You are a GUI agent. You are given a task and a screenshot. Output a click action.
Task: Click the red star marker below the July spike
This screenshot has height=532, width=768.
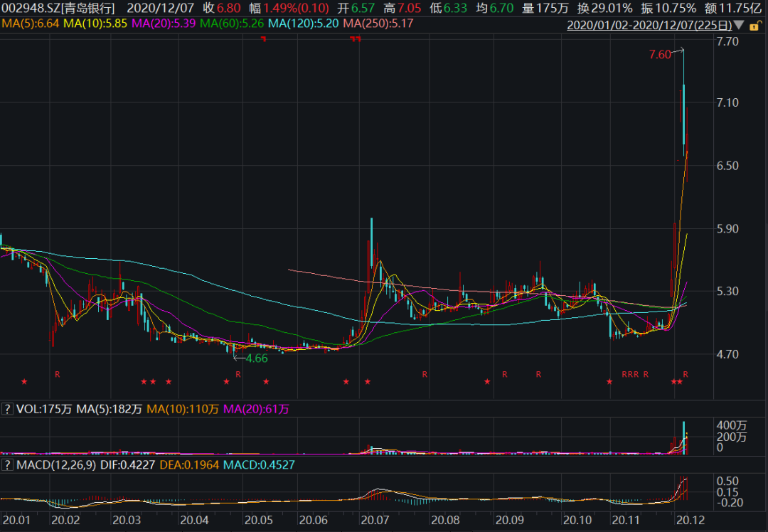click(368, 382)
